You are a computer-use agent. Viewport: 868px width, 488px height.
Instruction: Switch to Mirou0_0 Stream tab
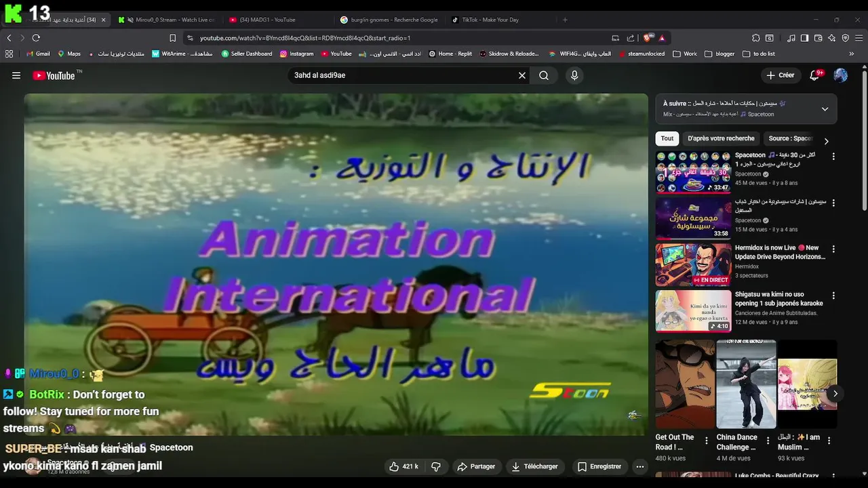click(167, 20)
